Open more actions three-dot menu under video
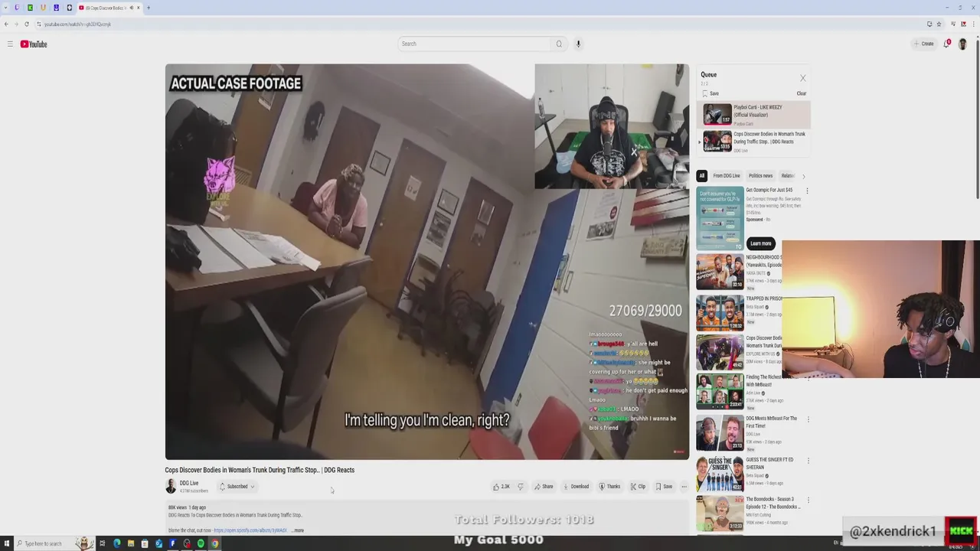Viewport: 980px width, 551px height. [x=684, y=487]
